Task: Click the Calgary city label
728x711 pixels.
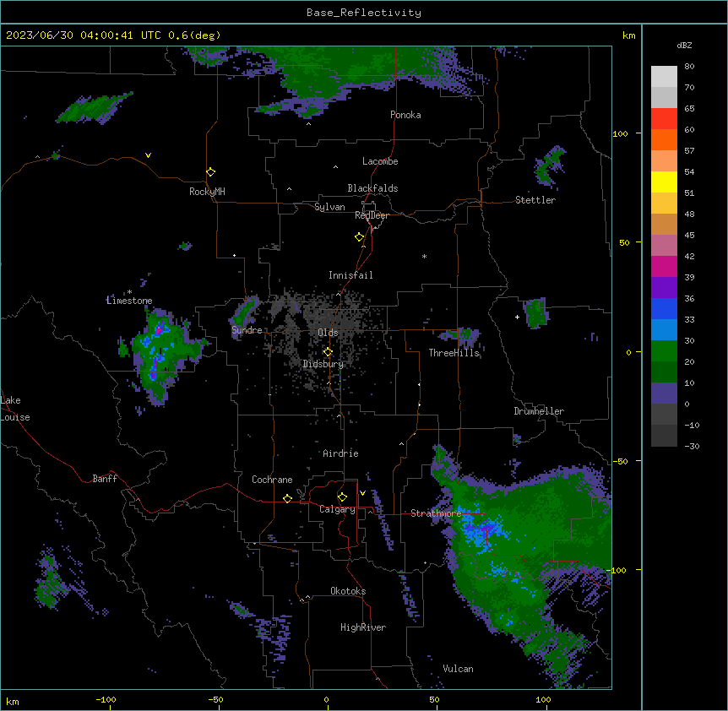Action: 337,509
